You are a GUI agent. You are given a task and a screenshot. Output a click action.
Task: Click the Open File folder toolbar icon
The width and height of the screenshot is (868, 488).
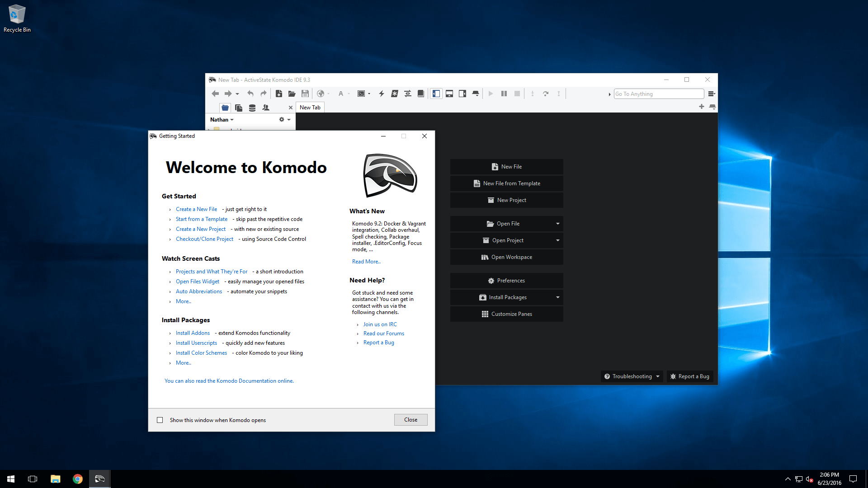292,94
